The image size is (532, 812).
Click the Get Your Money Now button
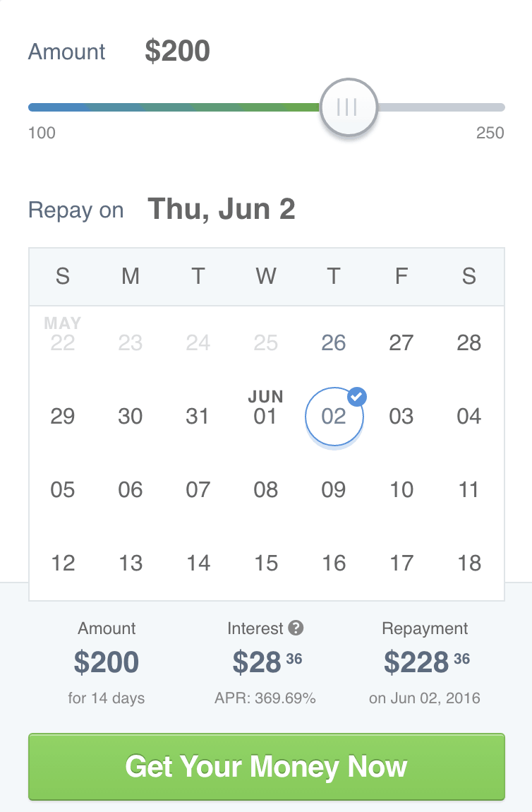click(x=267, y=766)
